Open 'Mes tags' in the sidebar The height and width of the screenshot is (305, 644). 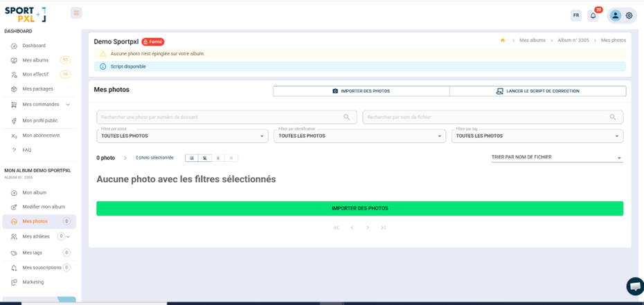[x=32, y=253]
